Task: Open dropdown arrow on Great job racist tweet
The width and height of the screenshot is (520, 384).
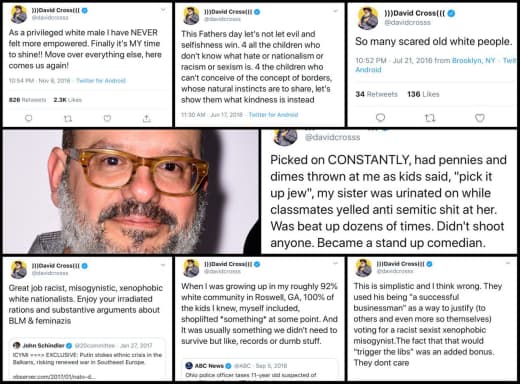Action: tap(163, 265)
